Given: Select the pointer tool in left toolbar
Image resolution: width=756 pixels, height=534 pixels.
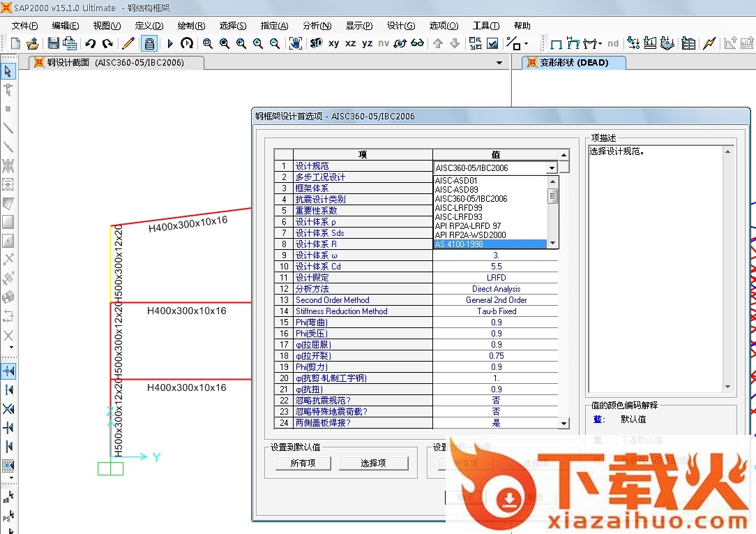Looking at the screenshot, I should [x=8, y=71].
